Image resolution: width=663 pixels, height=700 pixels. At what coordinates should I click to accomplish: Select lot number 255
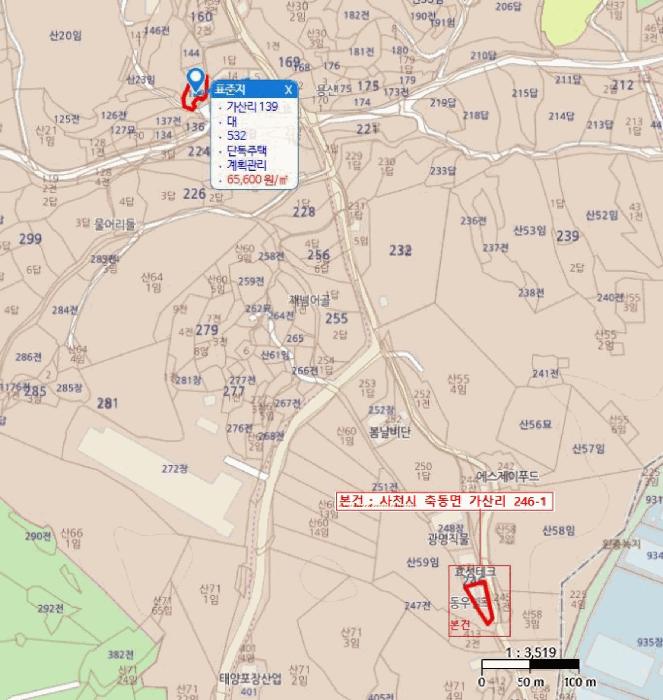[x=336, y=318]
